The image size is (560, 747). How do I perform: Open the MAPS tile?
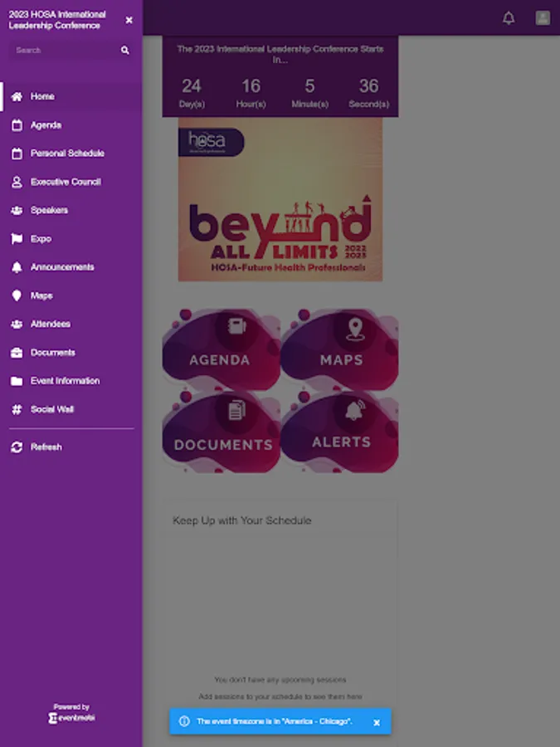[339, 349]
